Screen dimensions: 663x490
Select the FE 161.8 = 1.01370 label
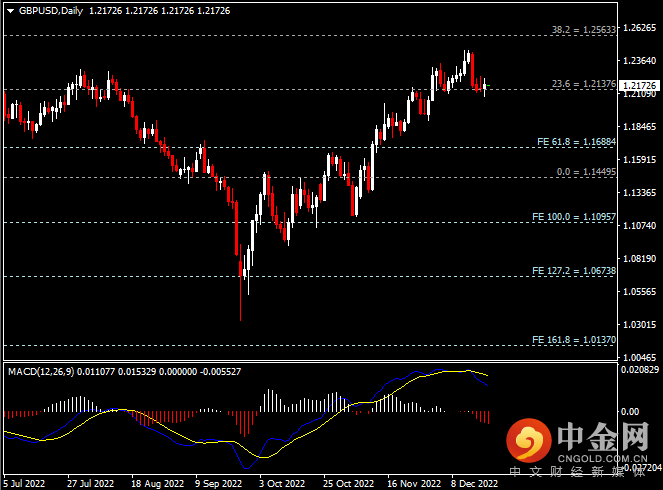(574, 340)
